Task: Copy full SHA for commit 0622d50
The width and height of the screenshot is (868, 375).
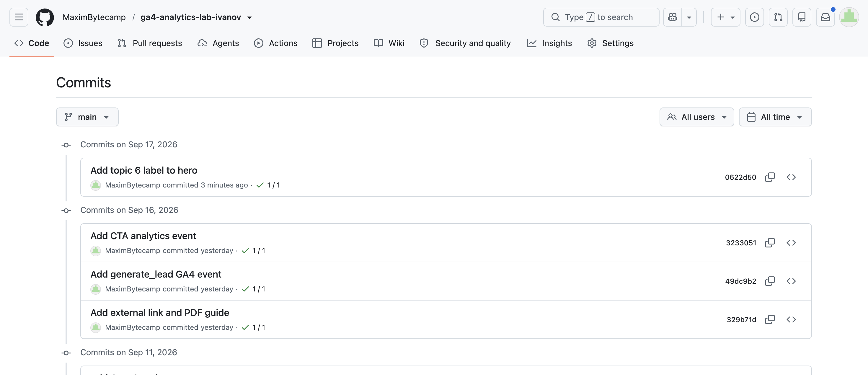Action: tap(770, 177)
